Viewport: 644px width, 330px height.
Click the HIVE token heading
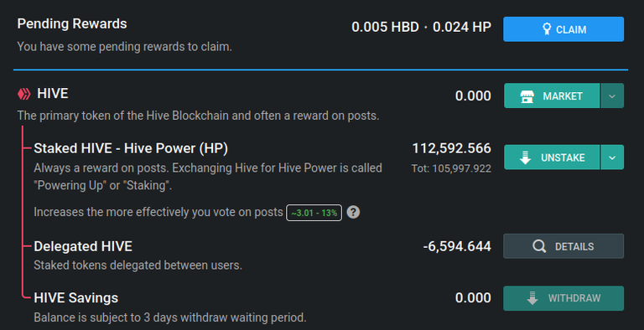tap(53, 94)
